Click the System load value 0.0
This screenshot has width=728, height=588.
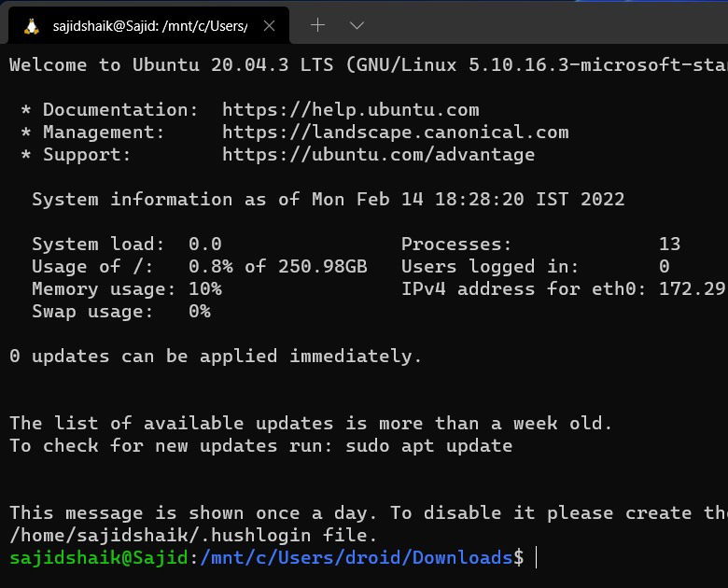pos(205,245)
